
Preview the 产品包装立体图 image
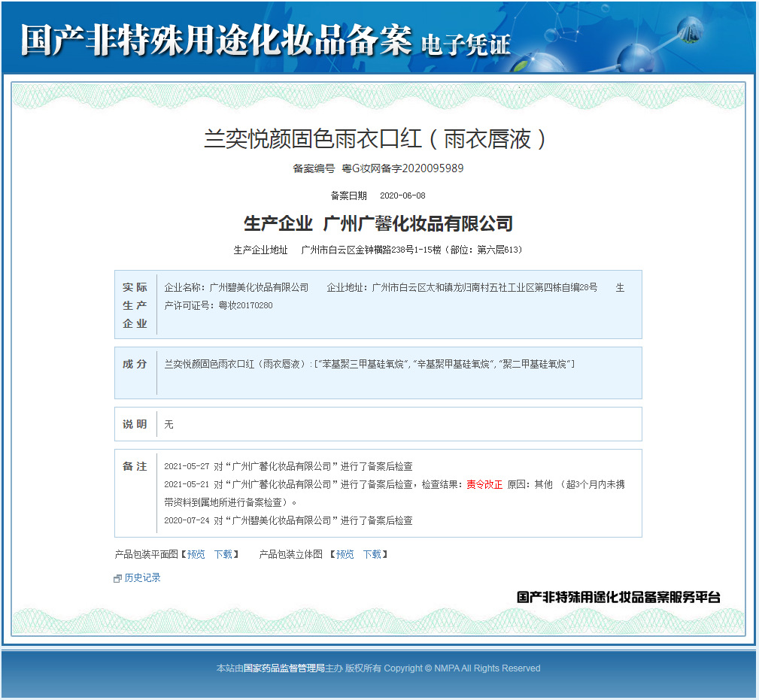point(345,554)
